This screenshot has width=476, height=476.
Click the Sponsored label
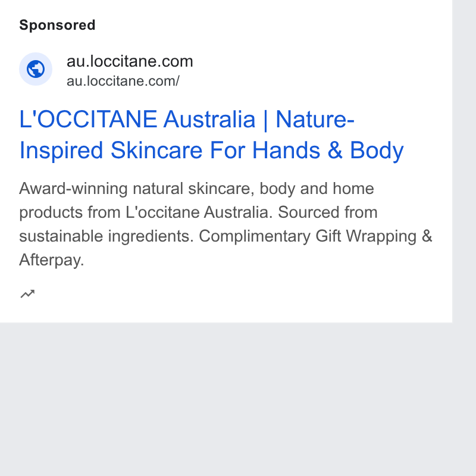57,25
